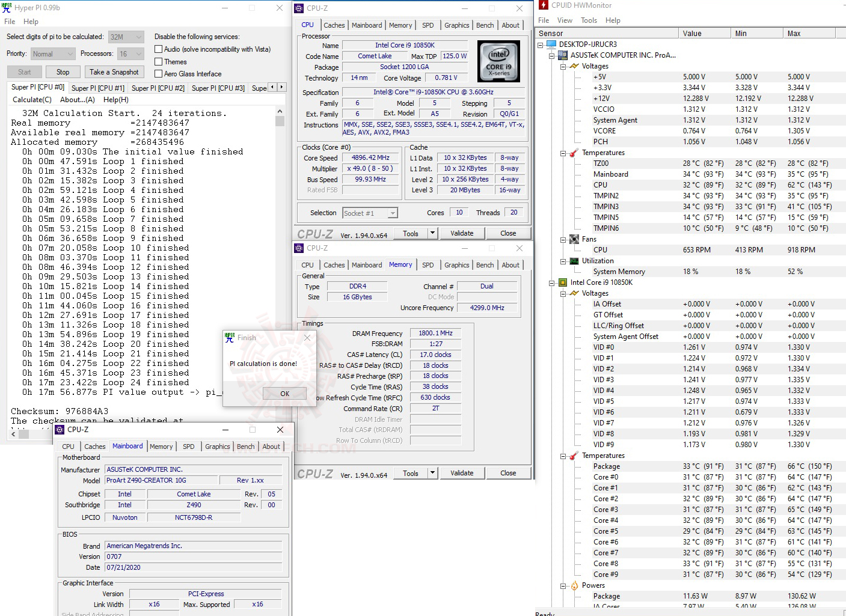Switch to SPD tab in CPU-Z Memory window
Viewport: 846px width, 616px height.
click(428, 265)
